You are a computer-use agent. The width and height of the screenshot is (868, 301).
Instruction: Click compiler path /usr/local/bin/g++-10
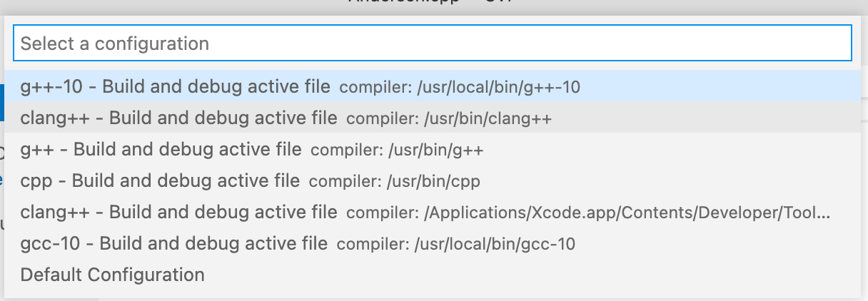pyautogui.click(x=498, y=88)
